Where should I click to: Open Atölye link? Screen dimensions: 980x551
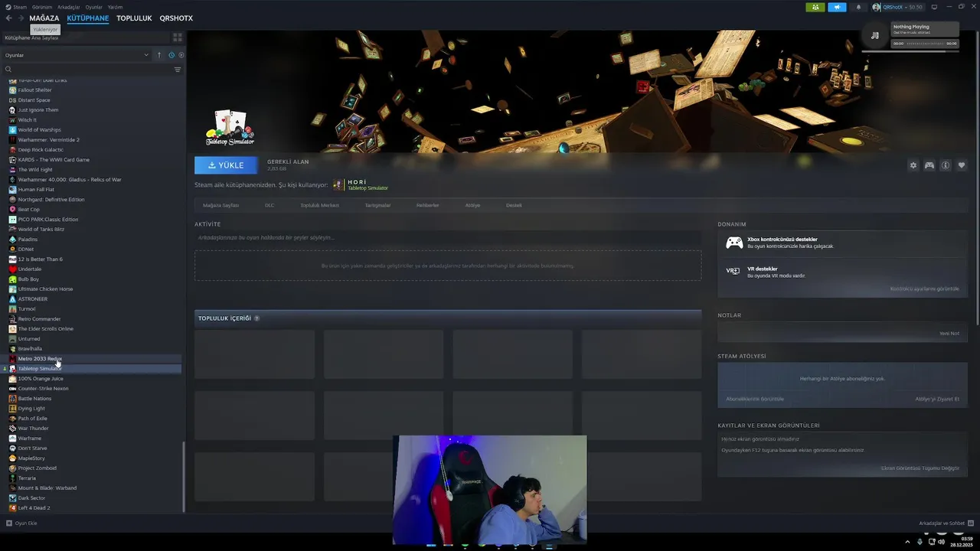click(472, 205)
